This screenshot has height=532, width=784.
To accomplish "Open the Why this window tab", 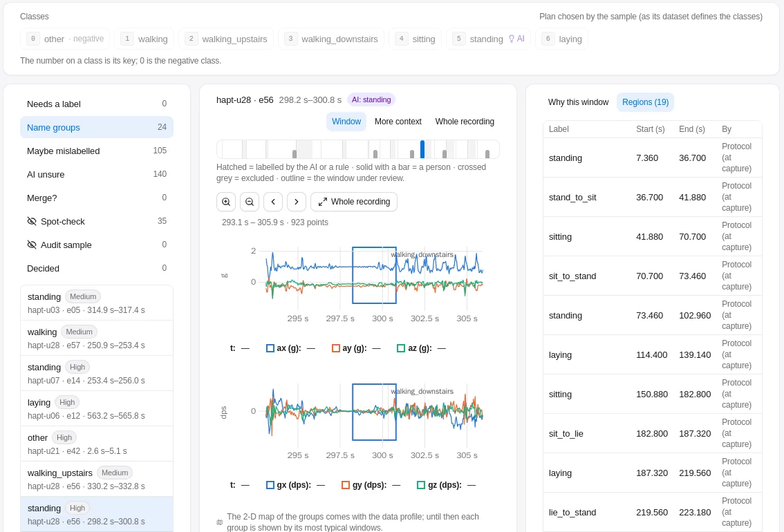I will coord(578,102).
